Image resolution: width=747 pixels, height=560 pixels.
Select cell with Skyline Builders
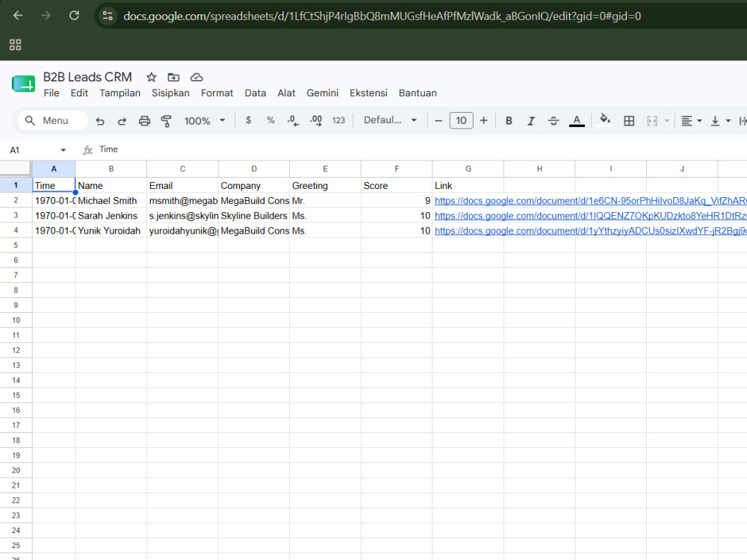click(253, 216)
